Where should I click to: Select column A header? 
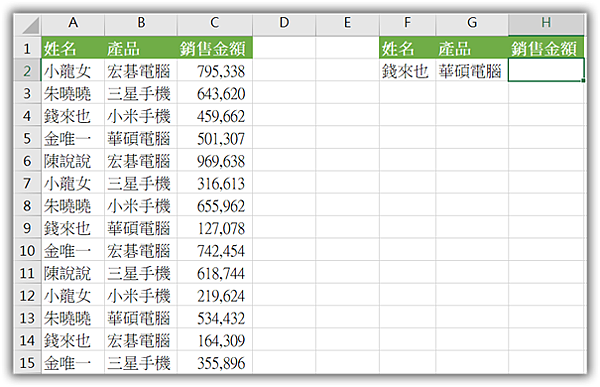point(73,25)
